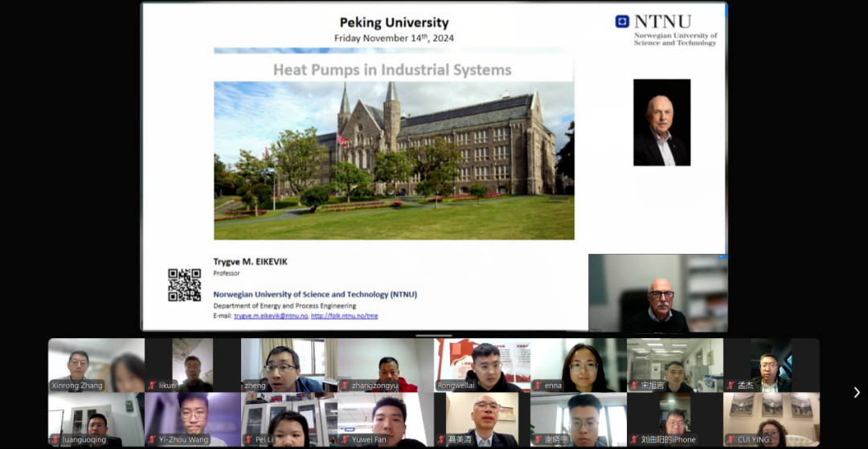
Task: Click muted mic icon next to 谢晓宇
Action: click(x=537, y=439)
